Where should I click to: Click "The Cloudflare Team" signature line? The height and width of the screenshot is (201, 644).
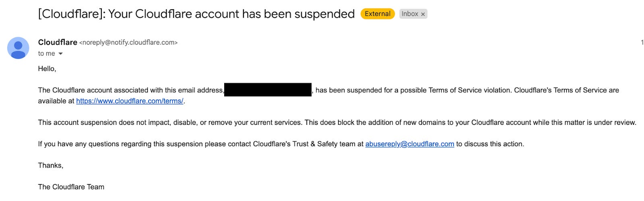tap(71, 187)
